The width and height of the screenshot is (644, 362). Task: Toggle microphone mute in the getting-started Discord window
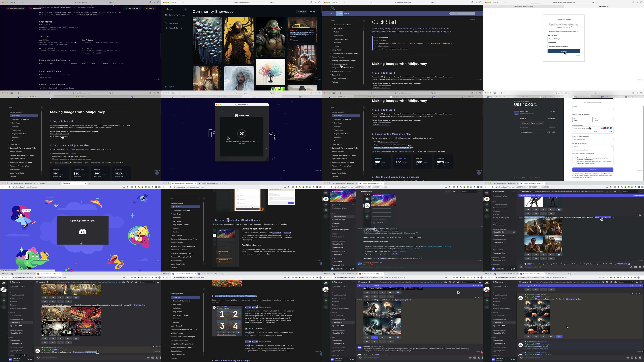(x=346, y=269)
